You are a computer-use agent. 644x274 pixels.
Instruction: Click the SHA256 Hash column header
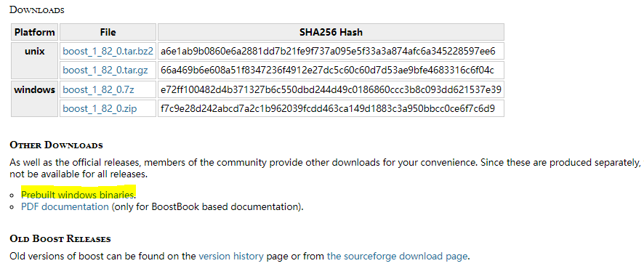point(331,32)
